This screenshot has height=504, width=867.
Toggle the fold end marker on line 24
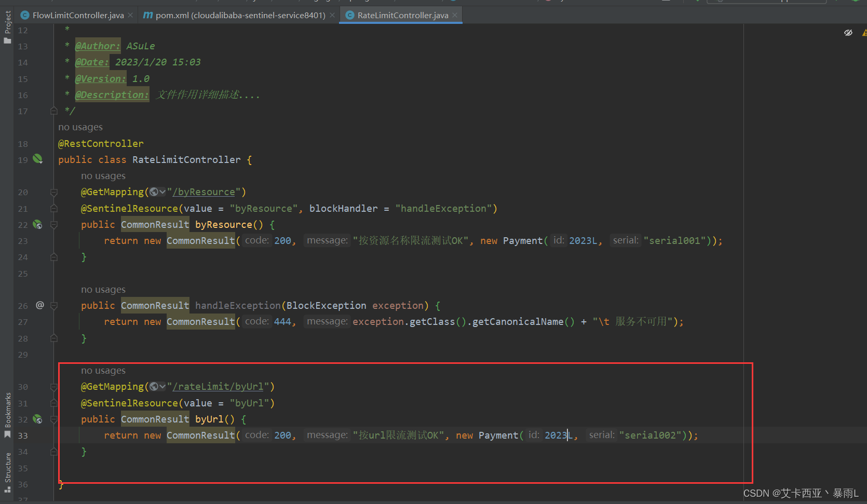click(x=54, y=257)
